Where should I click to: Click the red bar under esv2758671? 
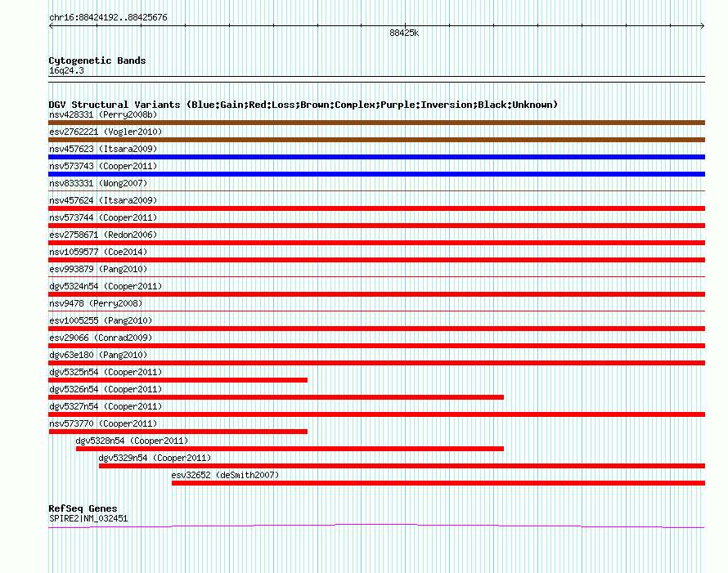(376, 243)
